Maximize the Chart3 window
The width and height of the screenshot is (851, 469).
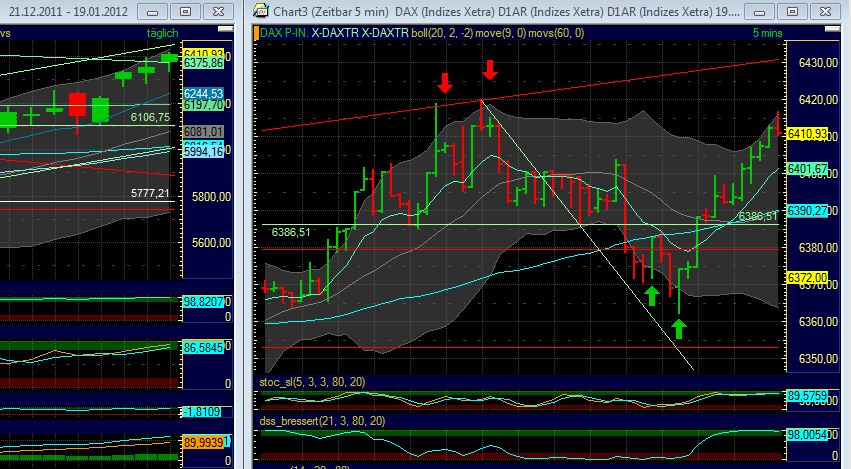(792, 11)
